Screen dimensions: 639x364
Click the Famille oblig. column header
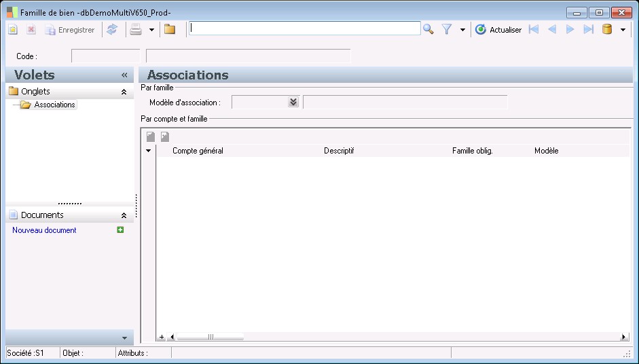(x=473, y=151)
